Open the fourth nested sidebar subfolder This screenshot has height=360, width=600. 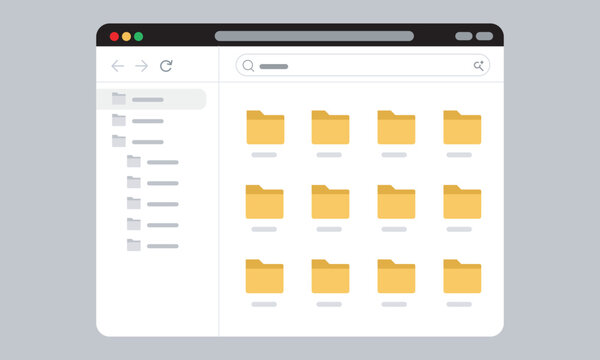(x=152, y=224)
